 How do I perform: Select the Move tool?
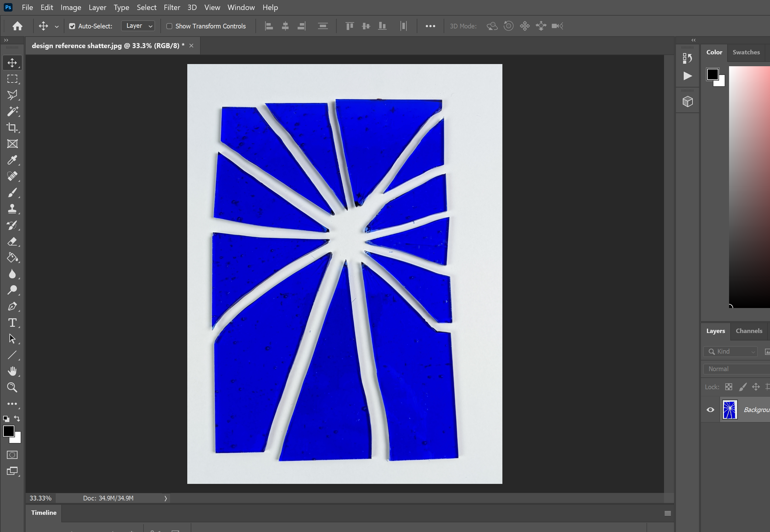12,62
